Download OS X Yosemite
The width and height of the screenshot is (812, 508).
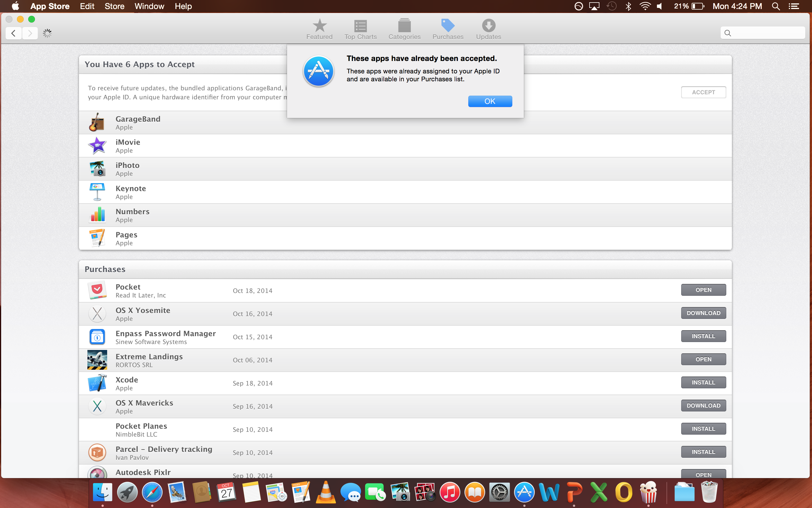click(703, 313)
